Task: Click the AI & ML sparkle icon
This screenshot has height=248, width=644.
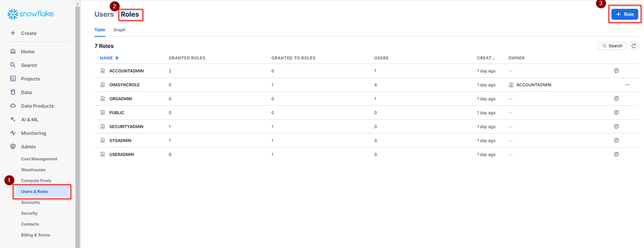Action: point(13,119)
